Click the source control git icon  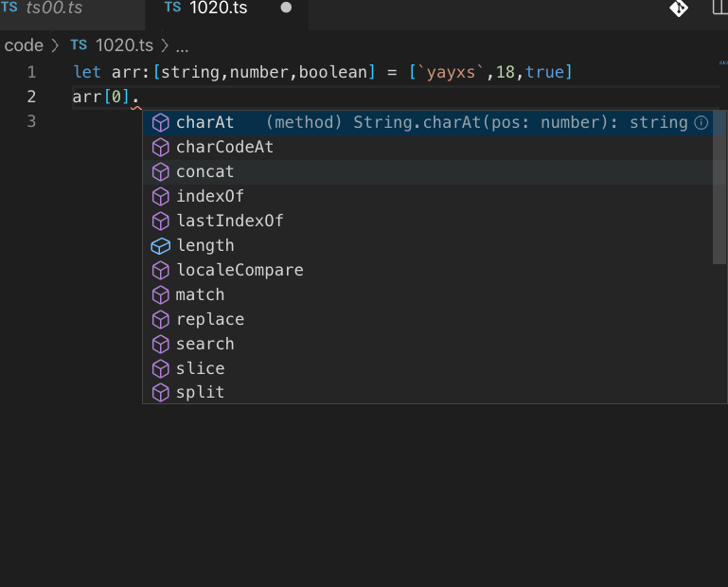point(679,9)
